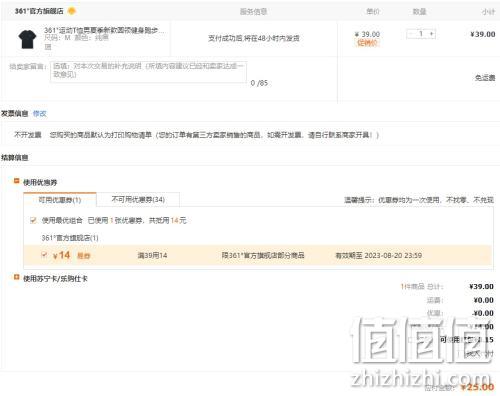Click the 免运费 free shipping label
The width and height of the screenshot is (500, 396).
[485, 78]
